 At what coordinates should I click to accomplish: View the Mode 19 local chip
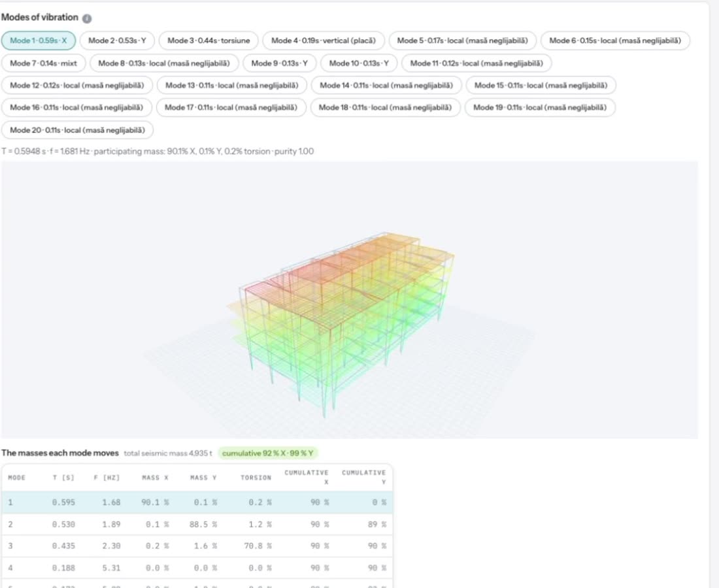540,107
